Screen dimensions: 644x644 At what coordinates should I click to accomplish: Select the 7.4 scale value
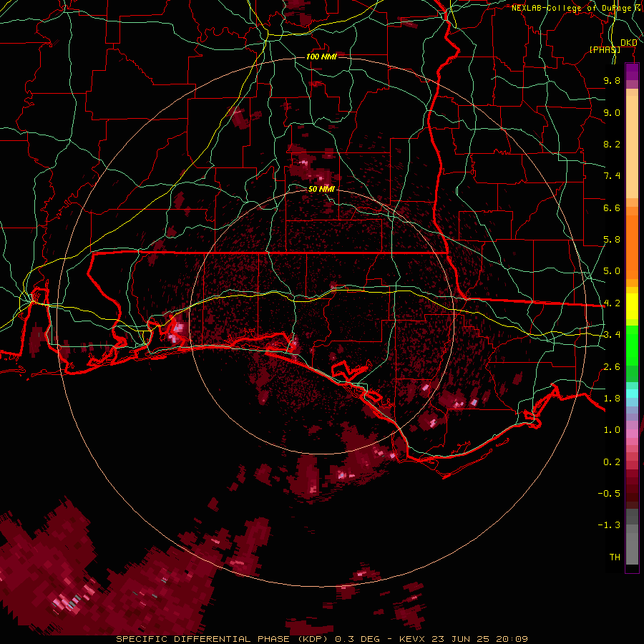pyautogui.click(x=612, y=176)
